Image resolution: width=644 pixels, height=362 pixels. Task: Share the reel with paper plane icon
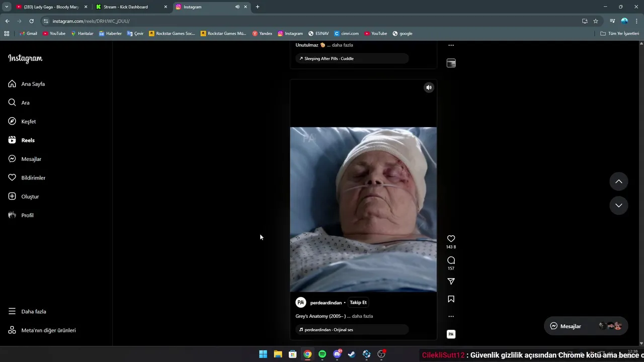451,282
